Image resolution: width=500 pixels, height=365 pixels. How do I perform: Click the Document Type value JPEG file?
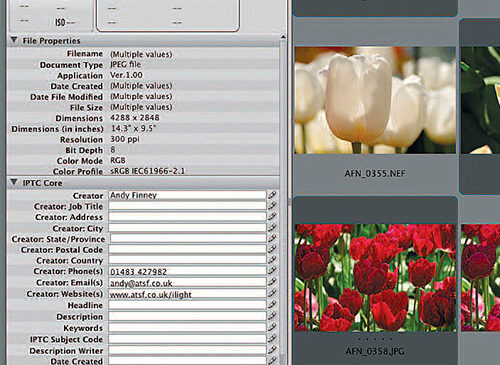pyautogui.click(x=125, y=64)
